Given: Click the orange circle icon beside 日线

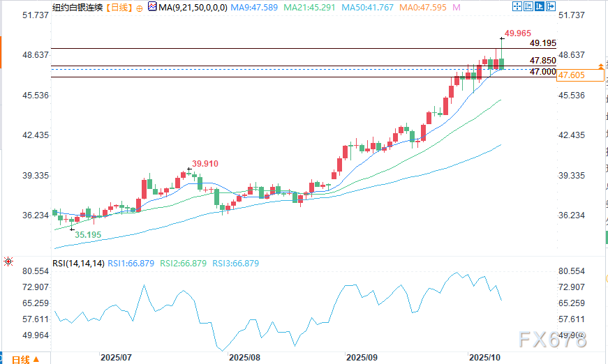Looking at the screenshot, I should [140, 7].
